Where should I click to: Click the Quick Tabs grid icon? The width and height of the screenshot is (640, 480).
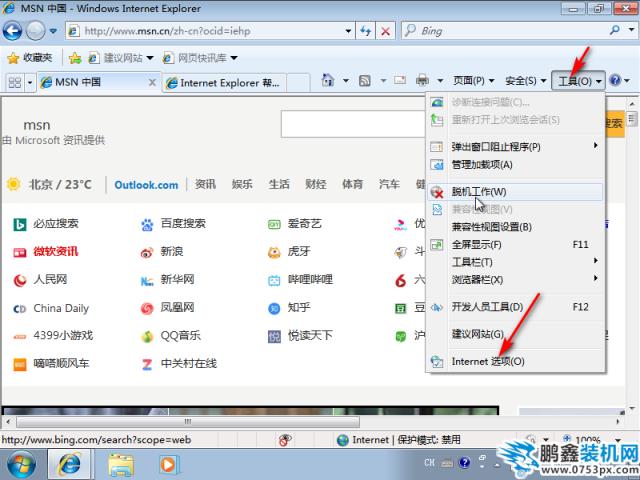click(x=15, y=83)
